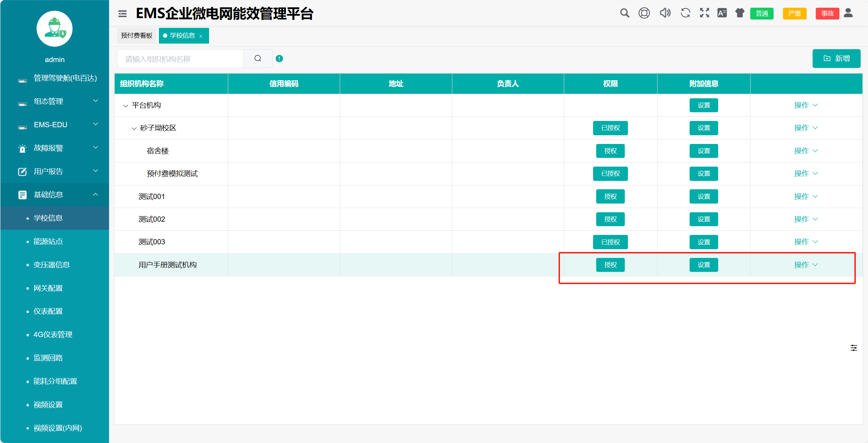This screenshot has height=443, width=868.
Task: Open the language translation icon
Action: click(722, 13)
